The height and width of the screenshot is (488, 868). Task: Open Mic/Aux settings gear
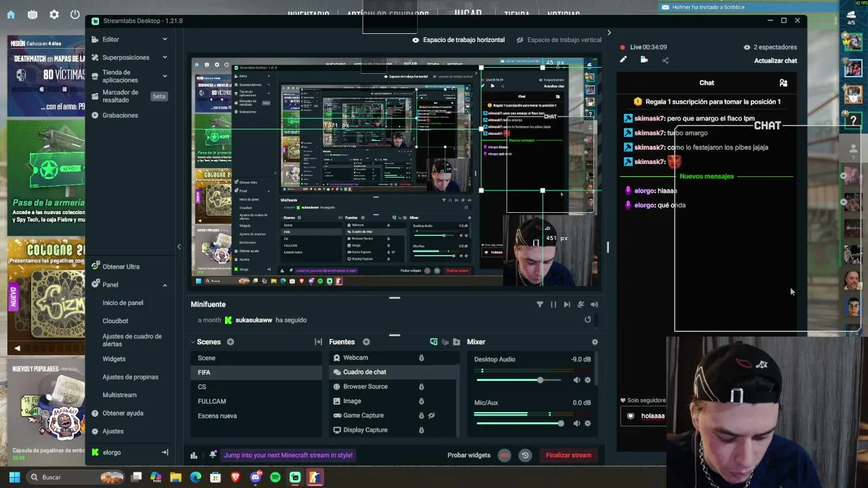587,424
